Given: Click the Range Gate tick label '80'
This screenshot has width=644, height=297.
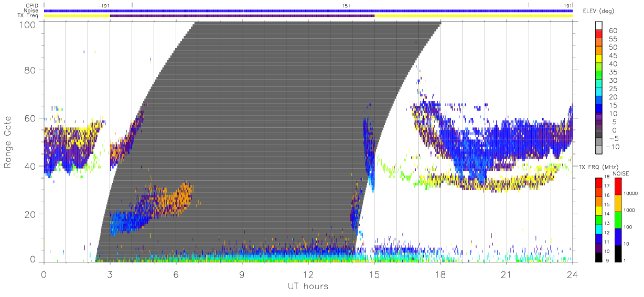Looking at the screenshot, I should pos(31,70).
